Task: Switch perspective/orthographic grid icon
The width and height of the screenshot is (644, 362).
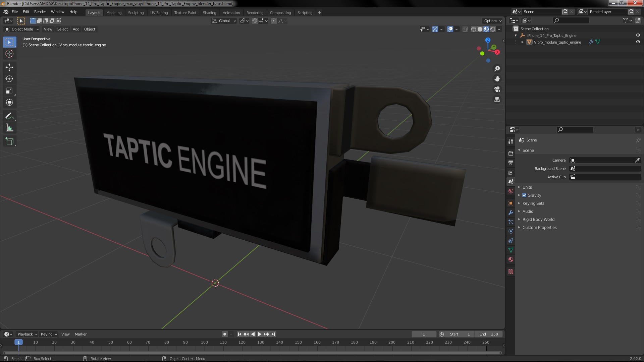Action: pyautogui.click(x=497, y=100)
